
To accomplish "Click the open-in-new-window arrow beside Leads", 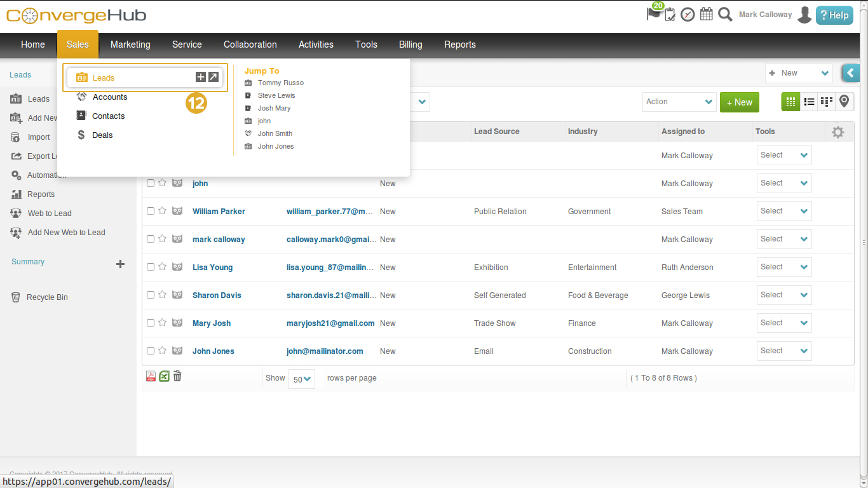I will pyautogui.click(x=214, y=77).
